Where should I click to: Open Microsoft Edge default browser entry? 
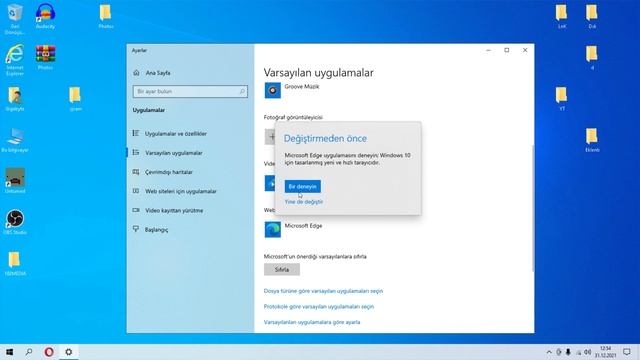point(293,229)
